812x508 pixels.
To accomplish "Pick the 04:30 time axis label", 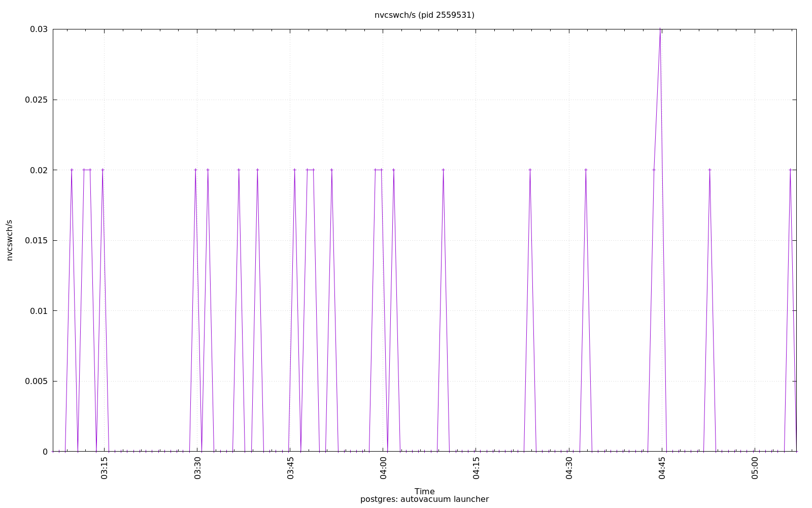I will (x=569, y=468).
